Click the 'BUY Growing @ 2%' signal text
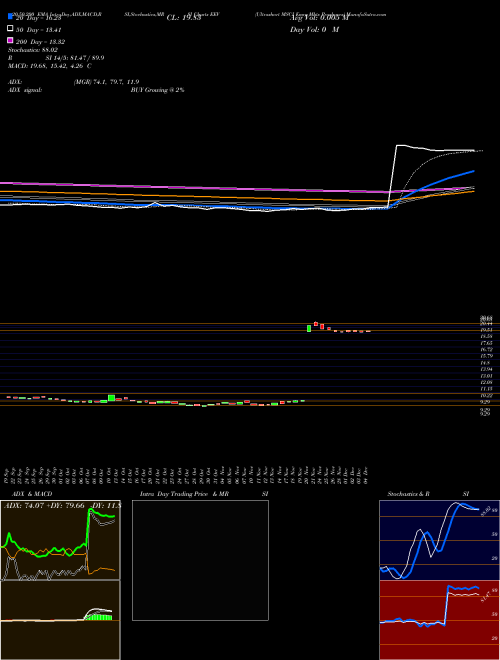The height and width of the screenshot is (660, 500). [157, 90]
